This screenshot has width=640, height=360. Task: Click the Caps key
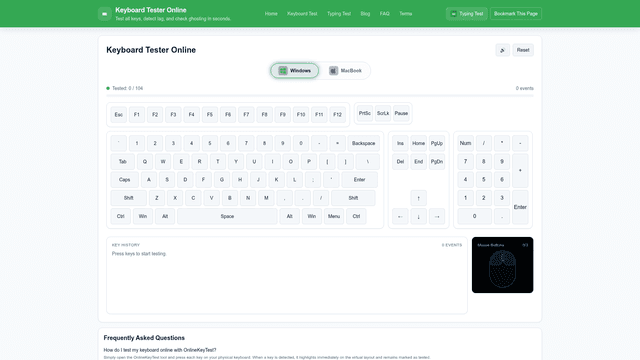coord(124,180)
